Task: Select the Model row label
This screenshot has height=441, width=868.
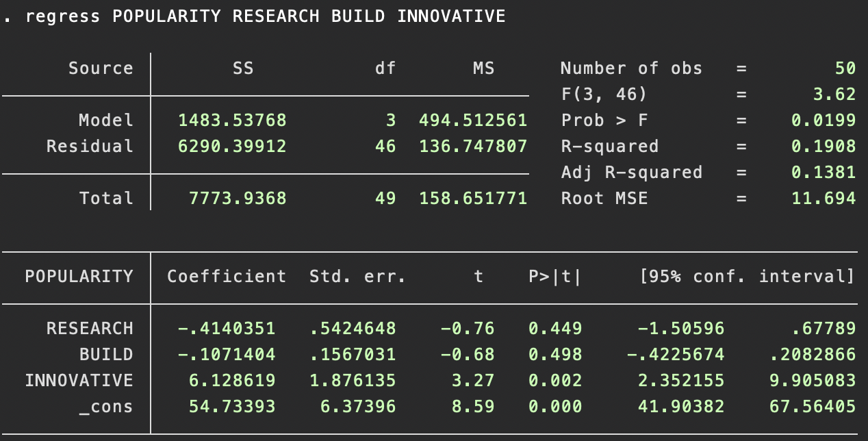Action: [x=106, y=121]
